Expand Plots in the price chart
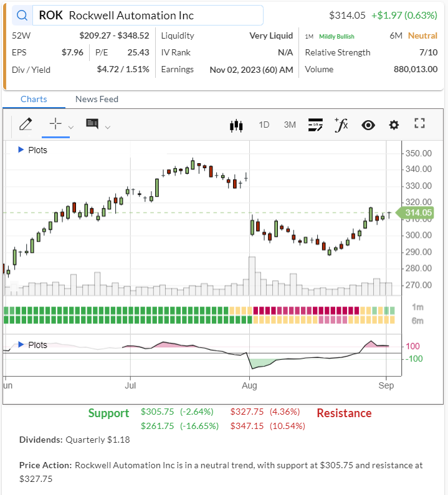The height and width of the screenshot is (495, 448). click(x=32, y=150)
